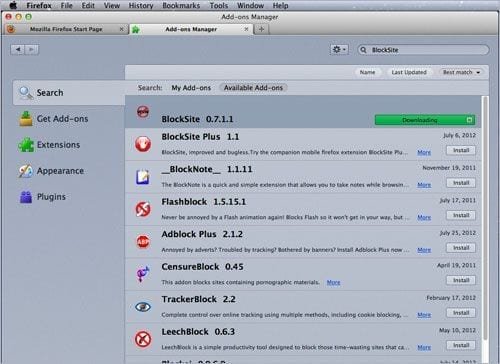Viewport: 500px width, 364px height.
Task: Click the BlockSite search field
Action: click(x=423, y=50)
